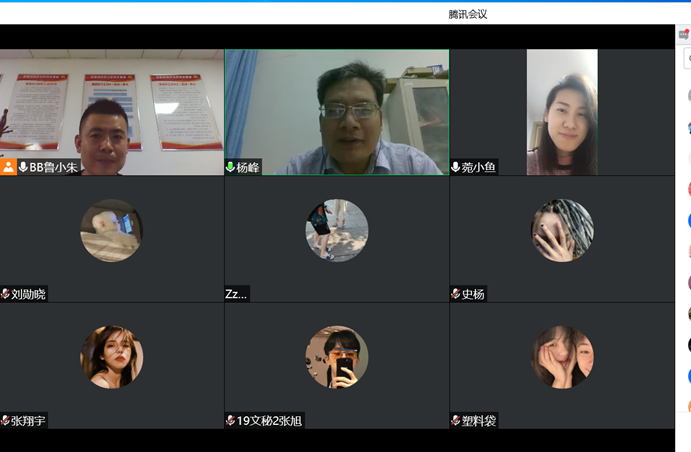Click 19文秘2张旭's profile picture
The height and width of the screenshot is (452, 691).
click(336, 357)
